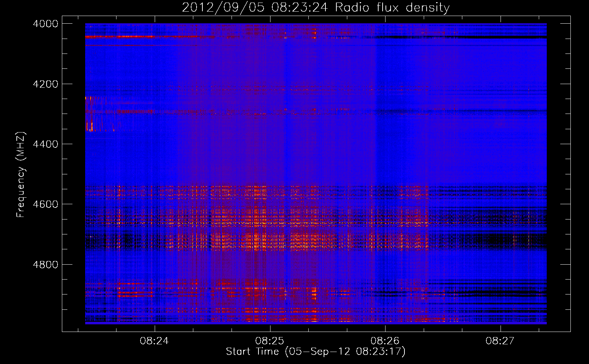Click the 4600 frequency axis label
The image size is (589, 364).
pos(46,204)
